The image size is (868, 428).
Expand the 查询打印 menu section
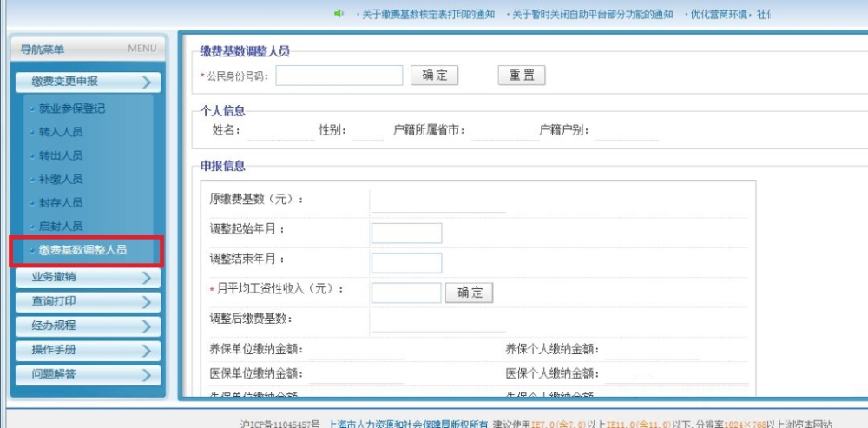coord(88,302)
